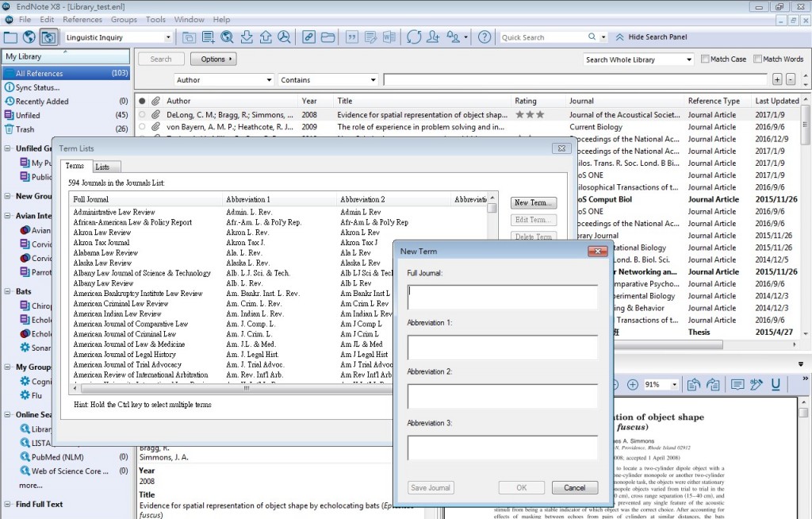Open the Linguistic Inquiry style dropdown
This screenshot has width=812, height=519.
click(x=168, y=37)
